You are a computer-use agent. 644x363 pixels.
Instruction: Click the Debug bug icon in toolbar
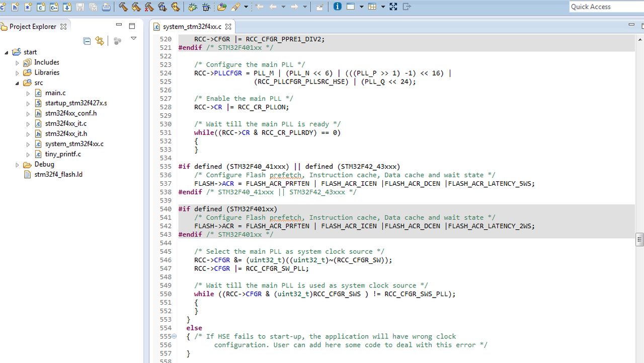pos(192,7)
